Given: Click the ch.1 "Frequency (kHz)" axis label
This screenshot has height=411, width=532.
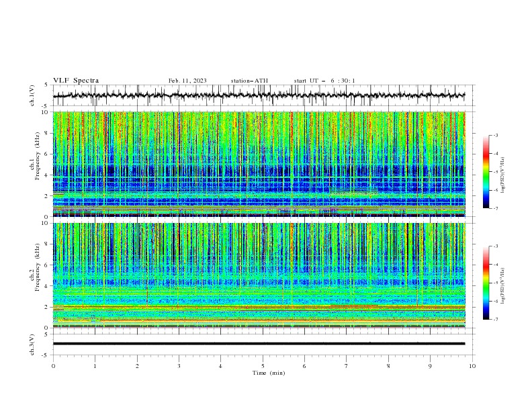Looking at the screenshot, I should pos(37,156).
